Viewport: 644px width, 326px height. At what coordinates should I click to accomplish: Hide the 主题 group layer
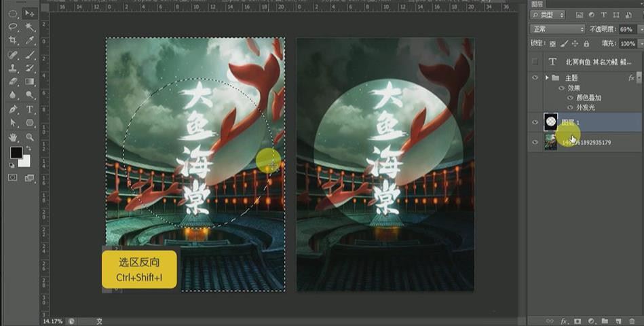pyautogui.click(x=535, y=77)
